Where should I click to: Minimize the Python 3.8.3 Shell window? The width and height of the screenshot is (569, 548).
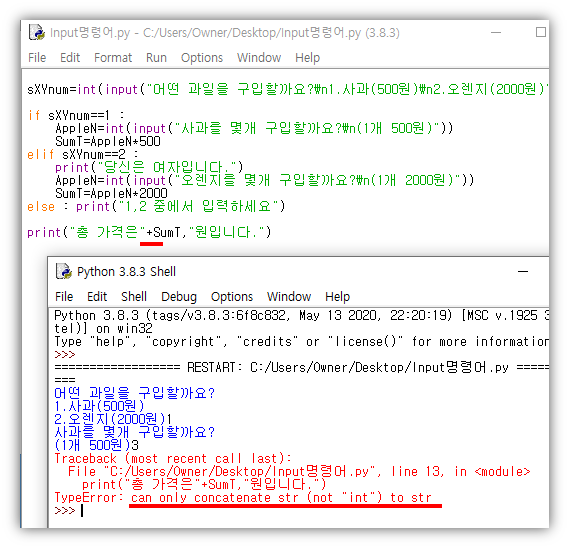click(x=523, y=271)
